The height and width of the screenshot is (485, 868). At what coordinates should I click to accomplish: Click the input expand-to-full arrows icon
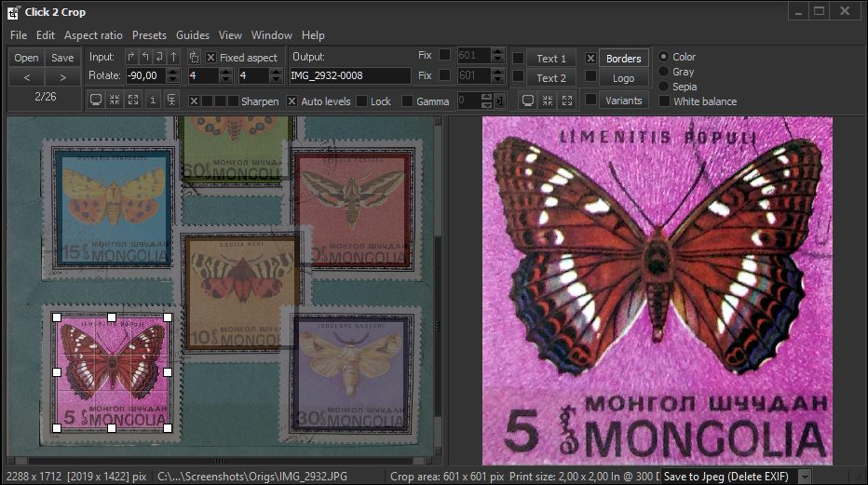133,101
